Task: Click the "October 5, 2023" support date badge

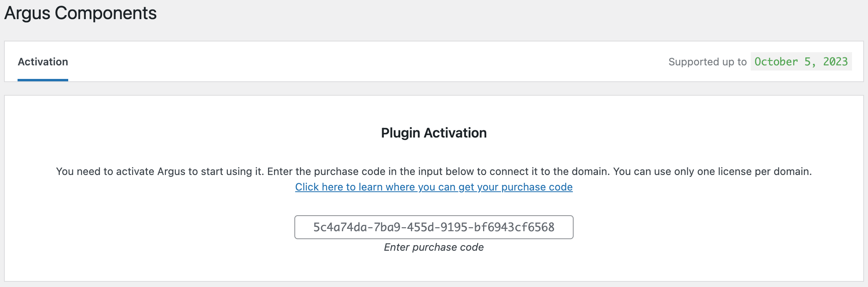Action: pyautogui.click(x=801, y=62)
